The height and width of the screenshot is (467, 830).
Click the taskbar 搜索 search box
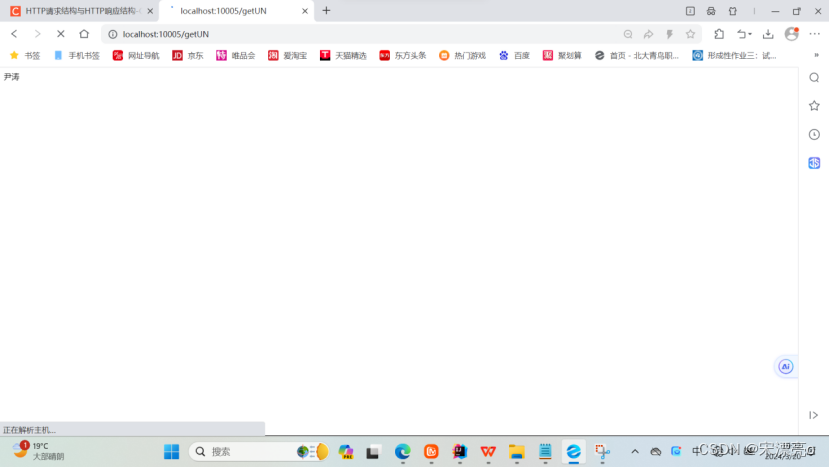click(259, 452)
